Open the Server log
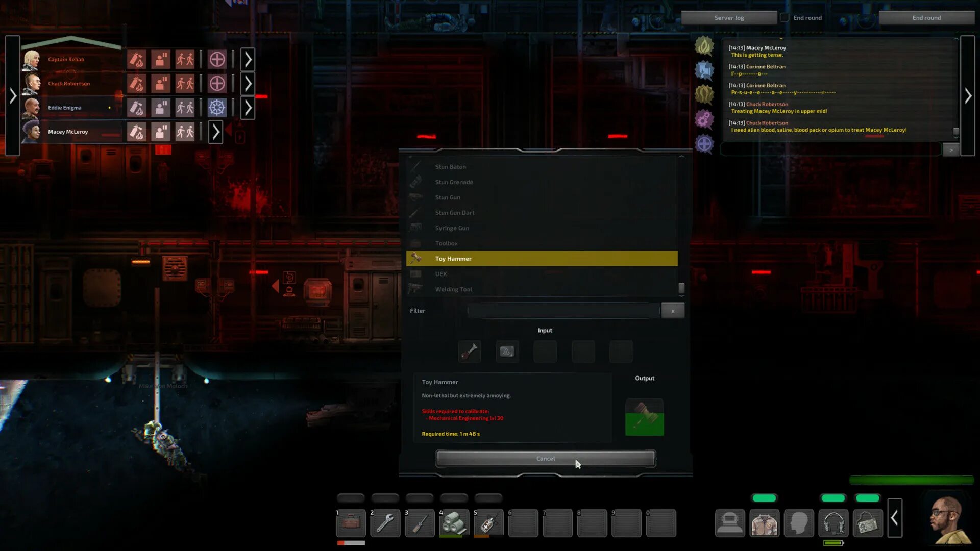Image resolution: width=980 pixels, height=551 pixels. point(729,18)
